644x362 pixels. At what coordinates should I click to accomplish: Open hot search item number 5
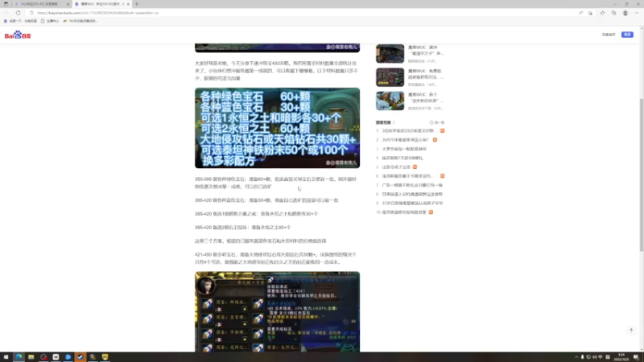(x=396, y=167)
